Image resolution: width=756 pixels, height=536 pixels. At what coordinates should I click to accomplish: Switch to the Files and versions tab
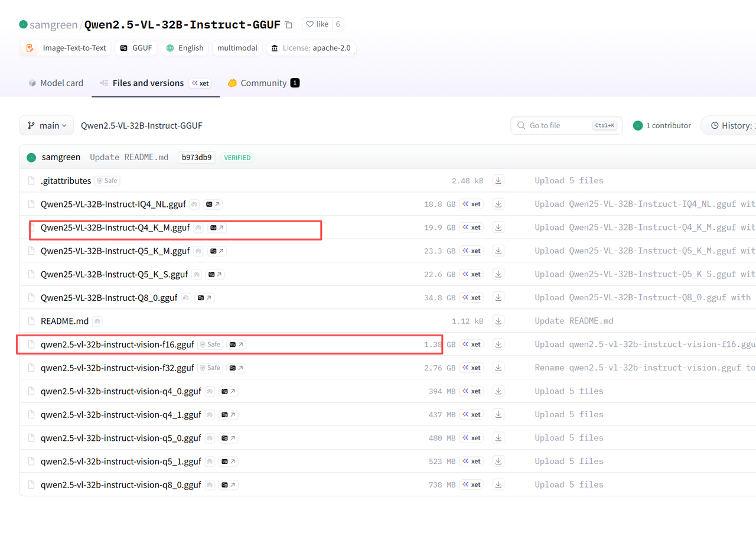(155, 83)
